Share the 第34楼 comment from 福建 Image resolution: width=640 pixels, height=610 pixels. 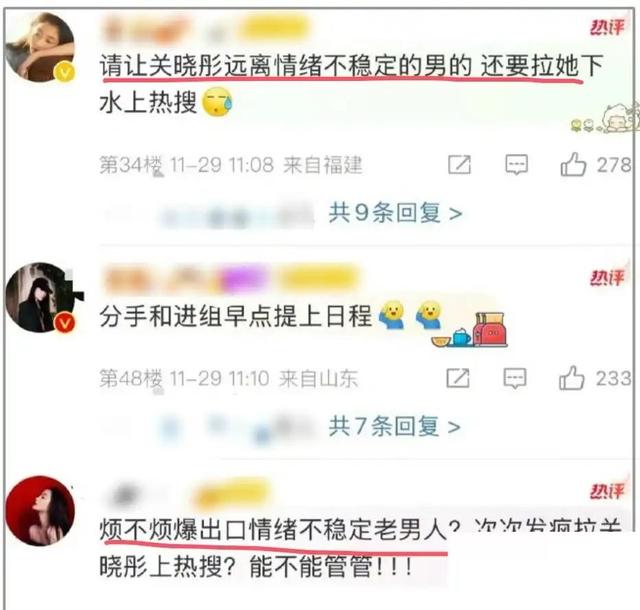tap(459, 165)
